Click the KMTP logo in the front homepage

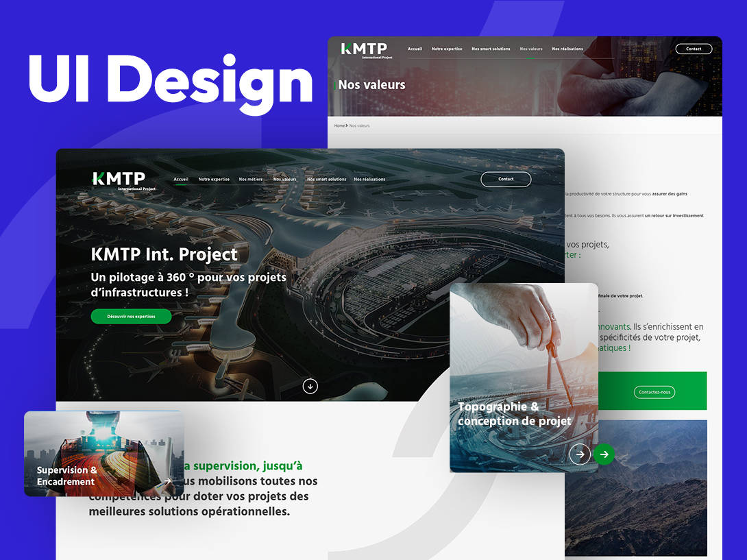point(123,181)
